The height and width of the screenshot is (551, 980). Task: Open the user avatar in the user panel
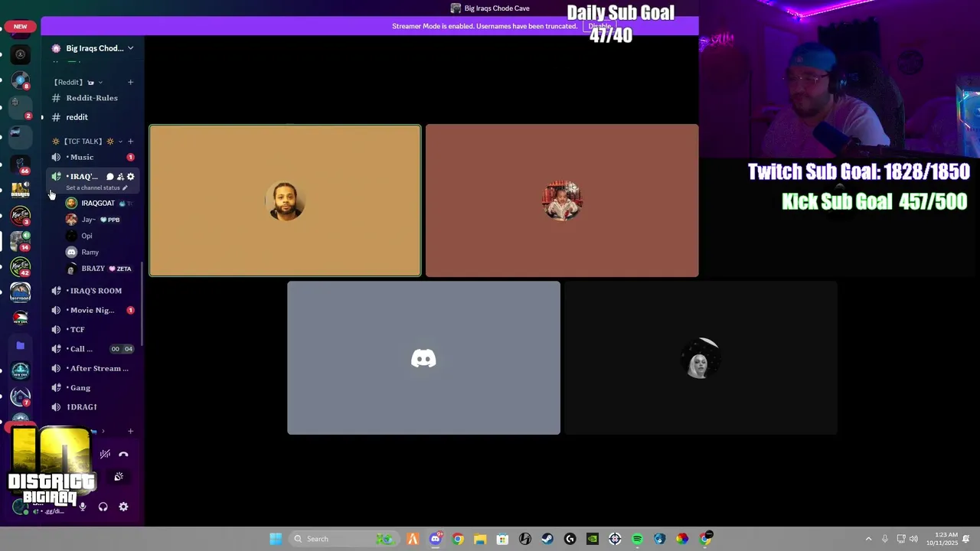coord(21,507)
